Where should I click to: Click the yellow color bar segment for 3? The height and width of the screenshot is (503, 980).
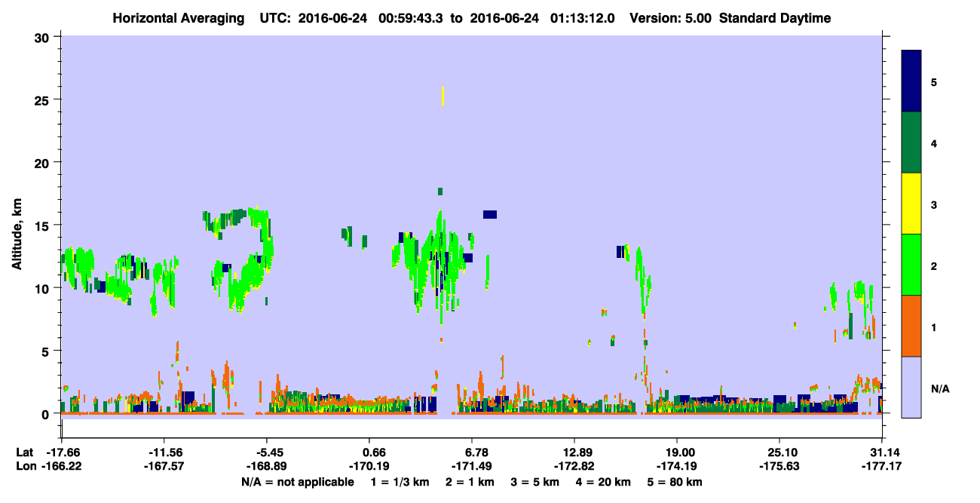tap(911, 204)
